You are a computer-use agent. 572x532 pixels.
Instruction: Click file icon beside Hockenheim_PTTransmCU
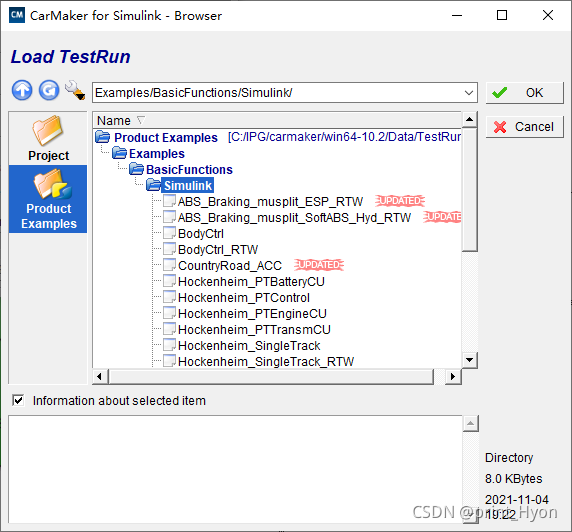[x=169, y=329]
